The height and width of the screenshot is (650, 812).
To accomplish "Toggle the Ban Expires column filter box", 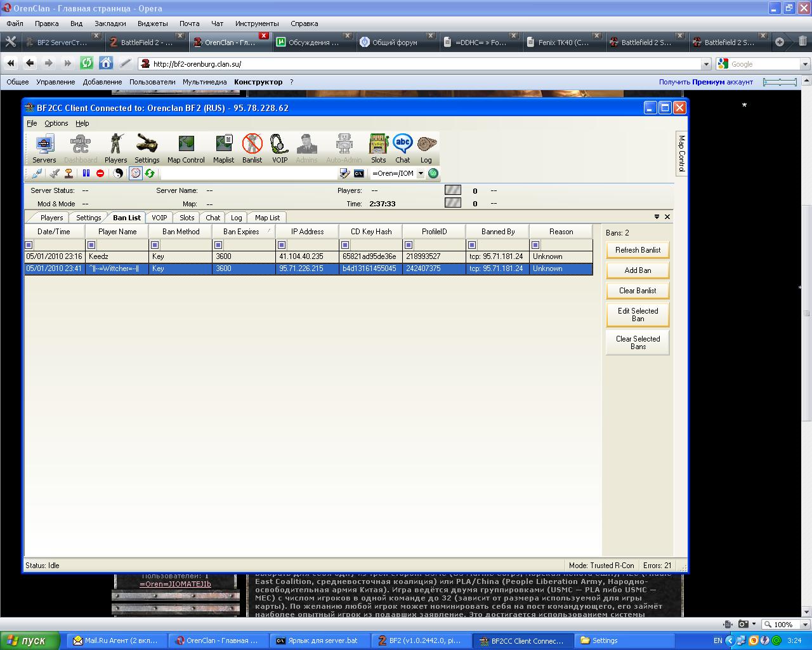I will 218,245.
